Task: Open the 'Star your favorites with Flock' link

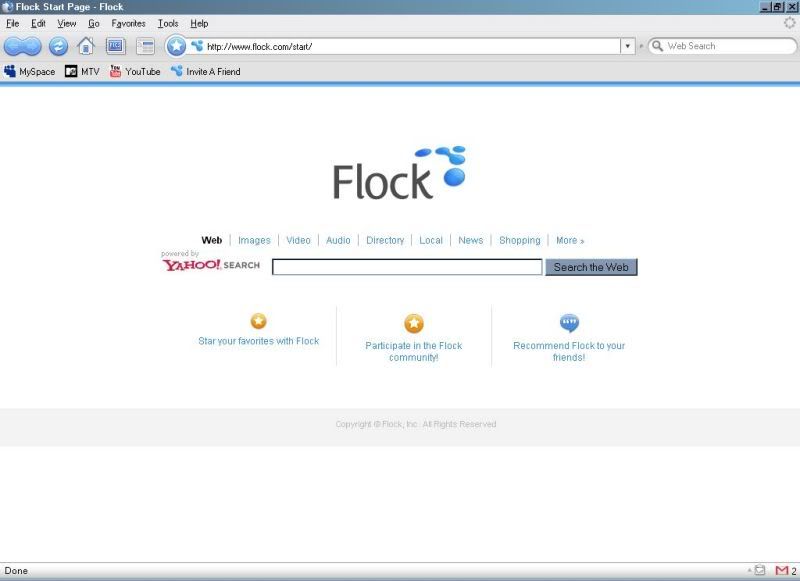Action: tap(259, 341)
